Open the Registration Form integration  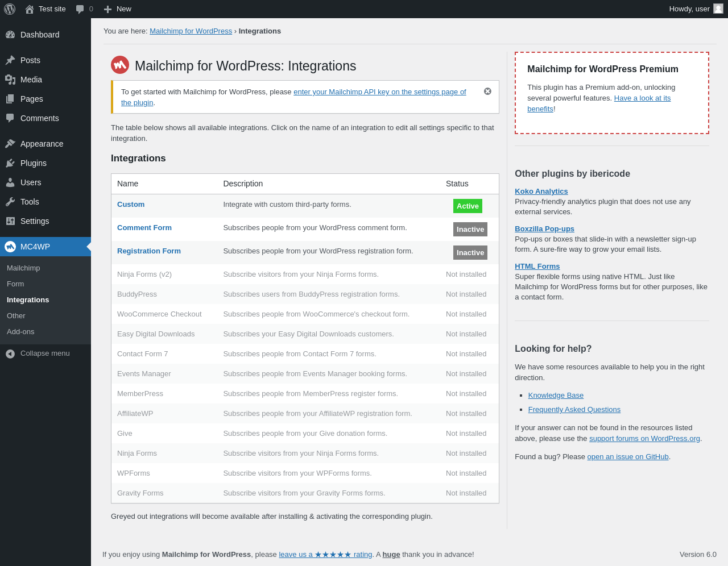coord(149,251)
